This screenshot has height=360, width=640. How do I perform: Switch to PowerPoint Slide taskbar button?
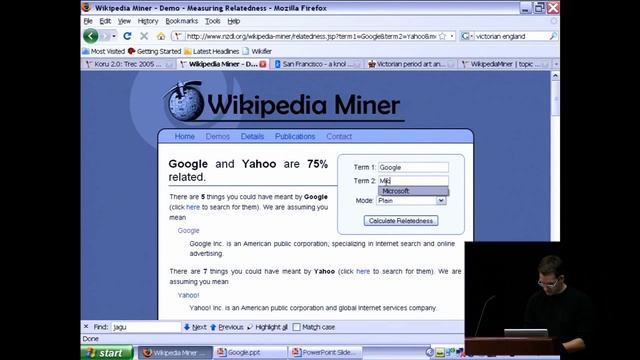coord(326,353)
